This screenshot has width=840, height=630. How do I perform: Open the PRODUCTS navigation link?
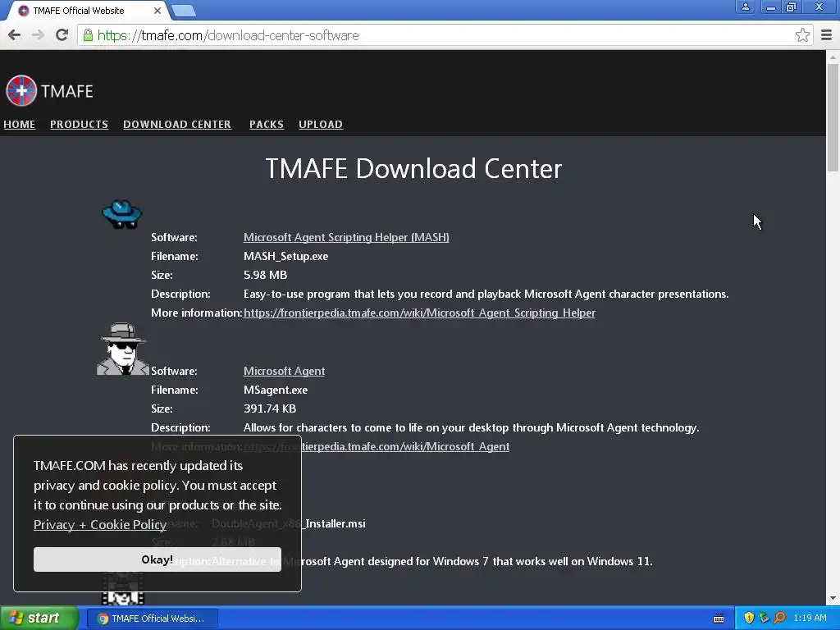(x=80, y=125)
